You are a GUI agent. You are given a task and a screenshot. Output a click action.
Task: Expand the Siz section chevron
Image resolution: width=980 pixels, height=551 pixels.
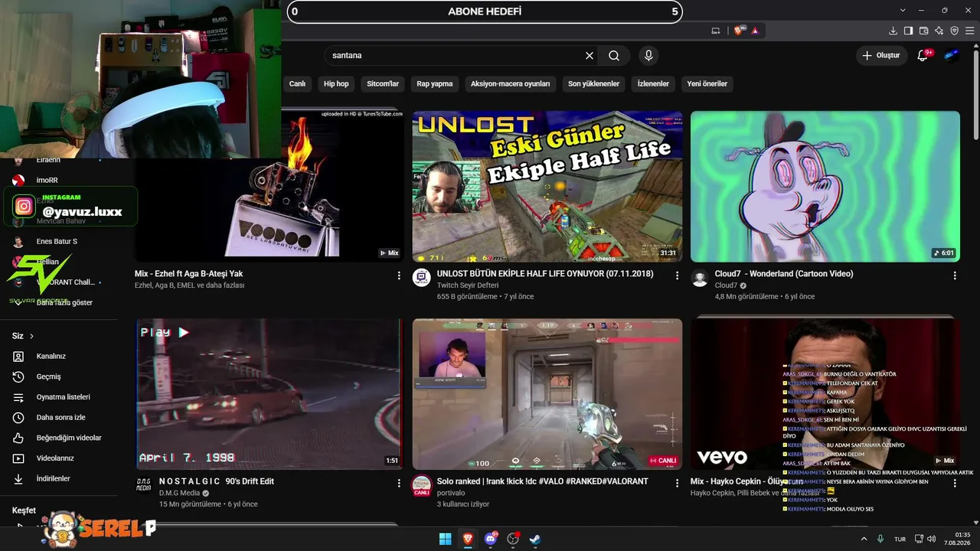tap(31, 336)
